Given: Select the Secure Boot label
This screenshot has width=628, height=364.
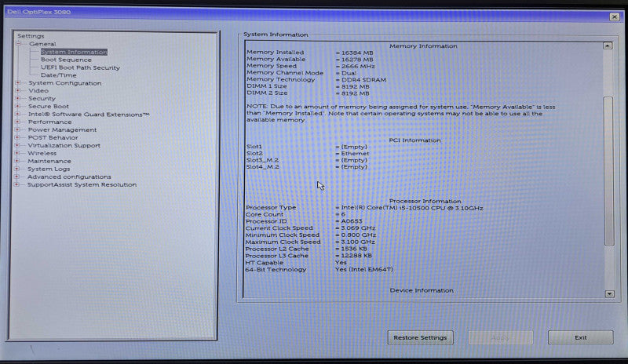Looking at the screenshot, I should point(49,106).
